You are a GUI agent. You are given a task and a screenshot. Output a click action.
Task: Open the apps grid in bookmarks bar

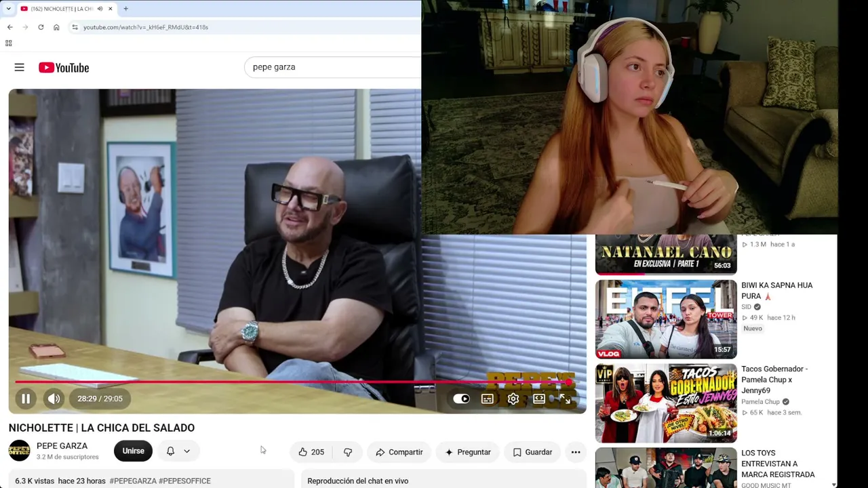pos(8,43)
